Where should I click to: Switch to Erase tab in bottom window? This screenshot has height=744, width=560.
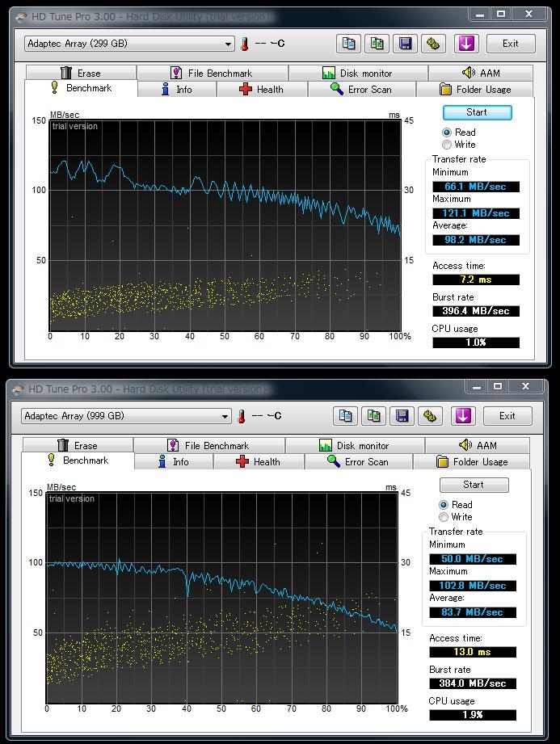[x=78, y=446]
